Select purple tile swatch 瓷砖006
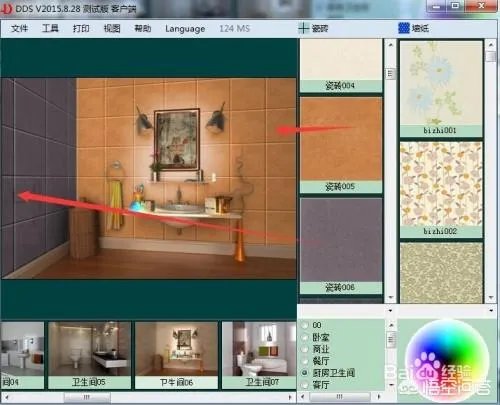Viewport: 500px width, 405px height. [x=341, y=246]
